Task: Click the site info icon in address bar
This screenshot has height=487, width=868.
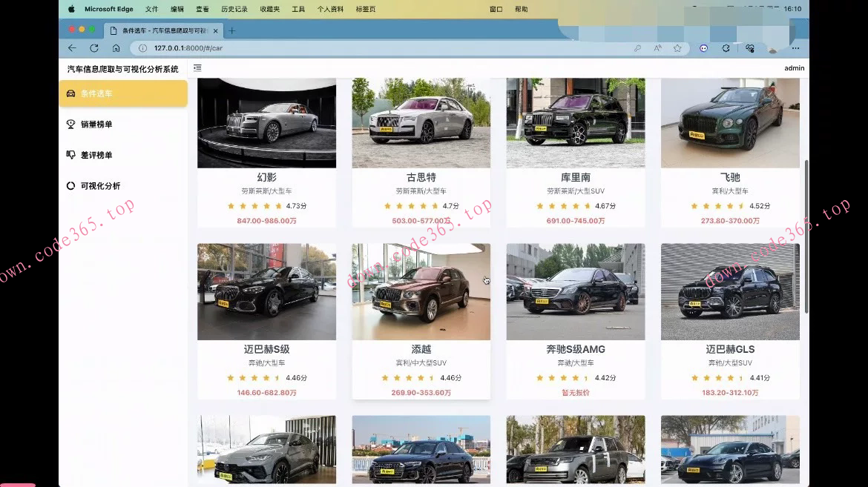Action: coord(142,48)
